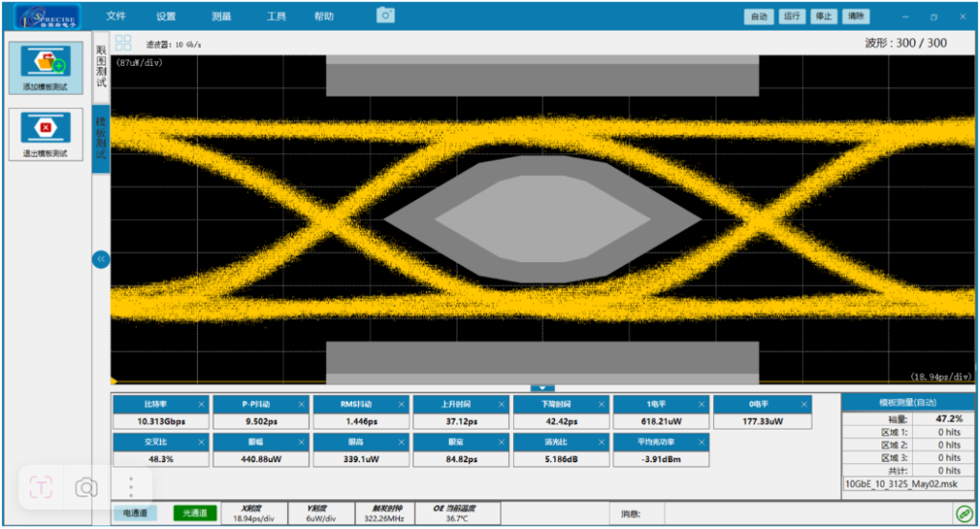This screenshot has height=529, width=980.
Task: Click the 退出模板测试 (exit mask test) icon
Action: pyautogui.click(x=44, y=128)
